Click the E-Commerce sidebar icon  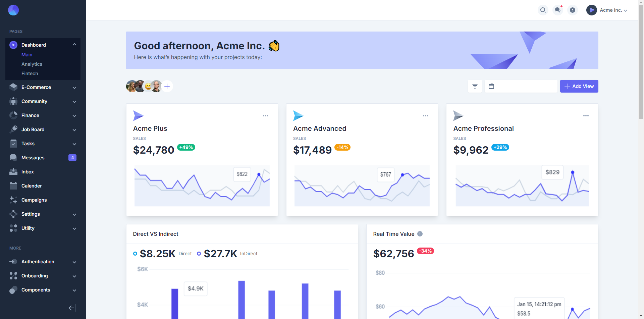coord(13,87)
